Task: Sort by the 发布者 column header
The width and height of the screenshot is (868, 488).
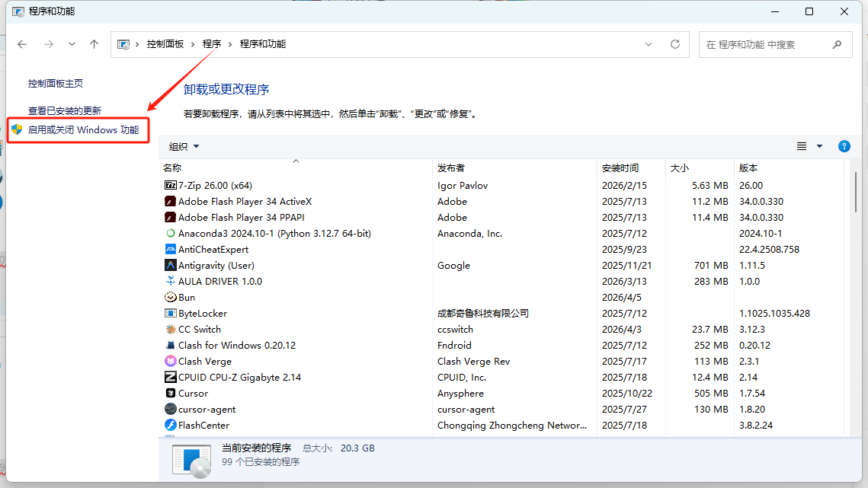Action: [x=515, y=167]
